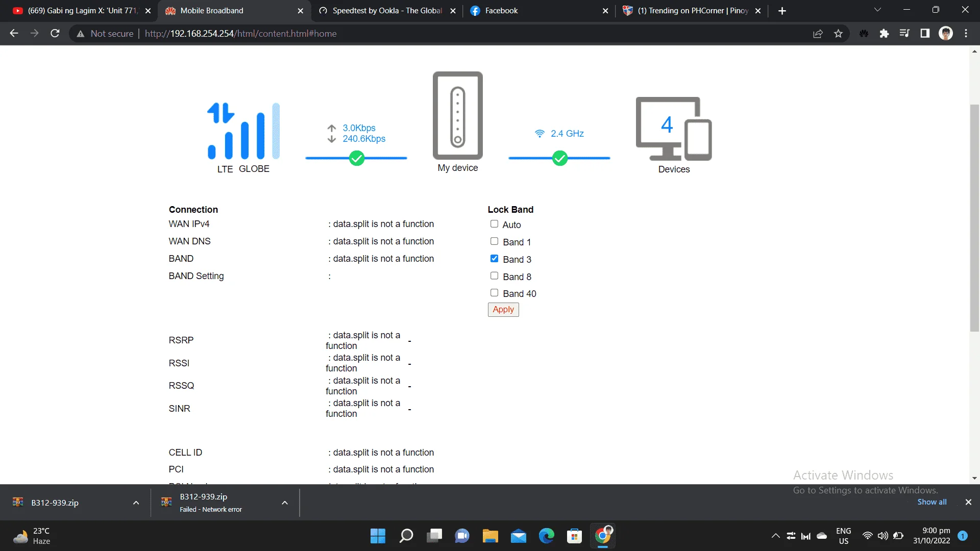Viewport: 980px width, 551px height.
Task: Open the media control playlist icon
Action: pos(904,34)
